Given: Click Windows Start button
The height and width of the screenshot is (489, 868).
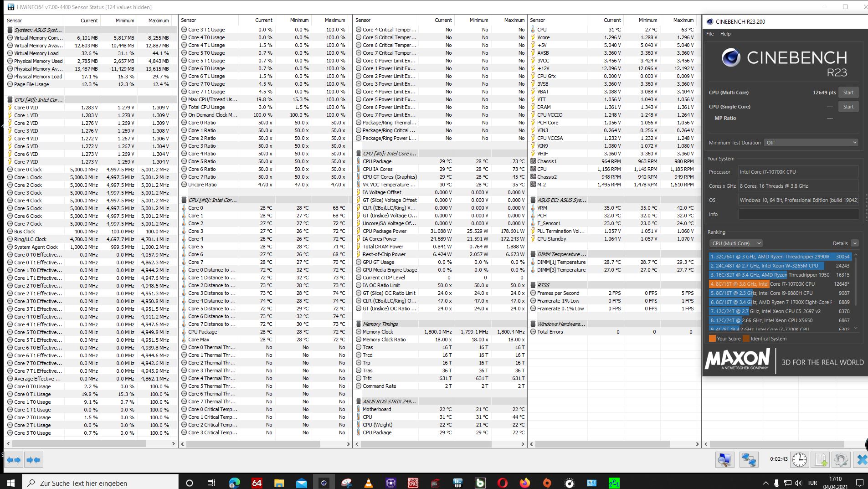Looking at the screenshot, I should coord(11,483).
